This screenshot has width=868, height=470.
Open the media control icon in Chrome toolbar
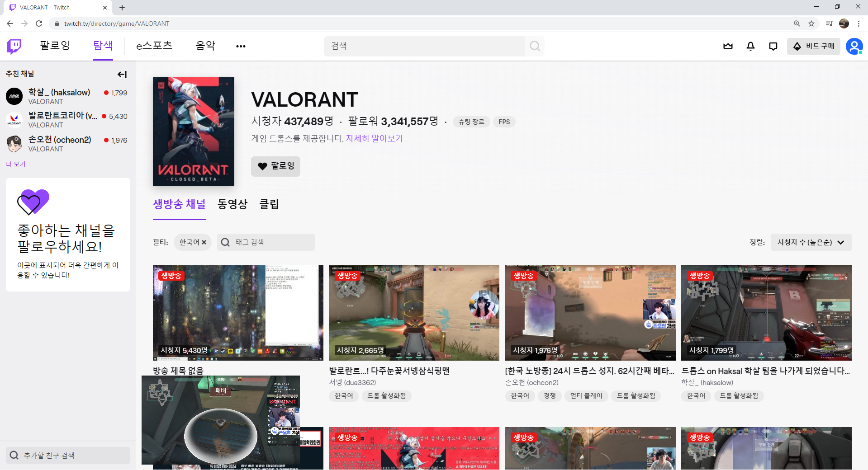(x=829, y=23)
